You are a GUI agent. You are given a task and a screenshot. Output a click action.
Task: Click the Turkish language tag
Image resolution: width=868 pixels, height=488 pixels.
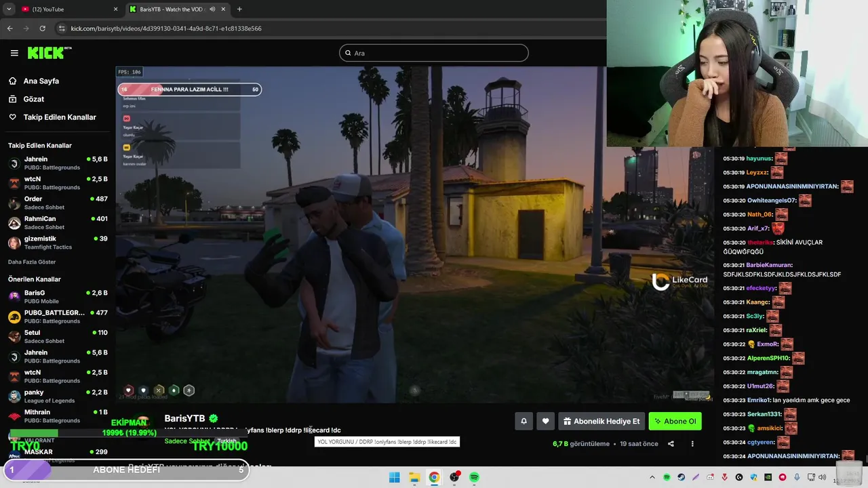coord(227,441)
